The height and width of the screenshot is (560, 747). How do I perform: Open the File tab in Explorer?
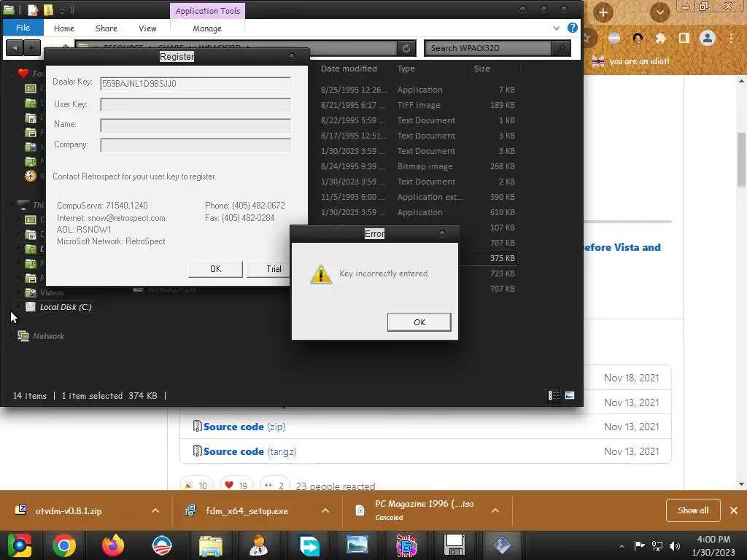click(x=23, y=28)
